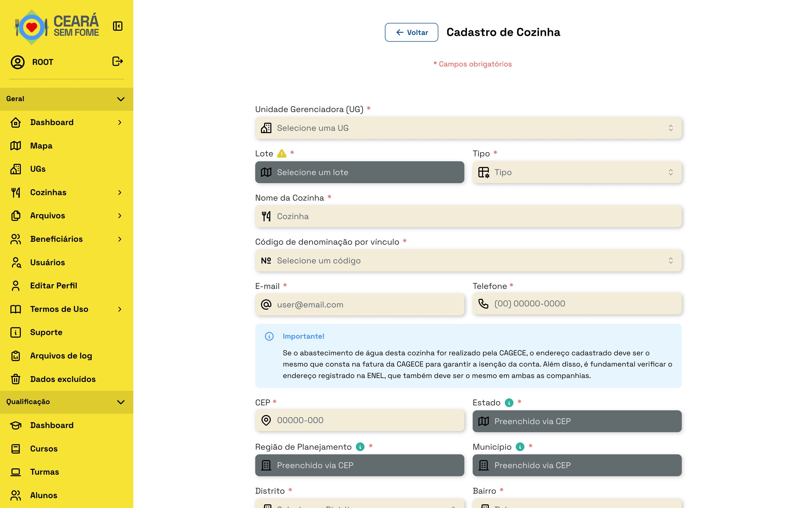Click the Lote warning triangle icon
Viewport: 812px width, 508px height.
[x=282, y=153]
